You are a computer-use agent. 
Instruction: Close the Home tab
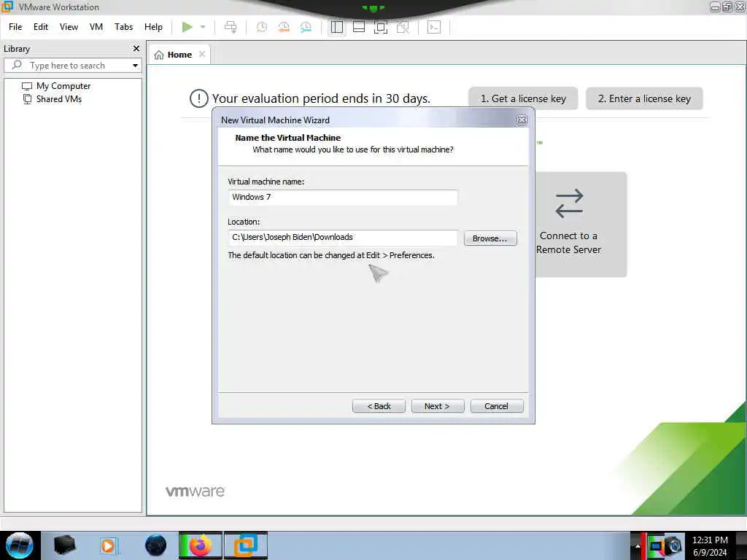202,54
